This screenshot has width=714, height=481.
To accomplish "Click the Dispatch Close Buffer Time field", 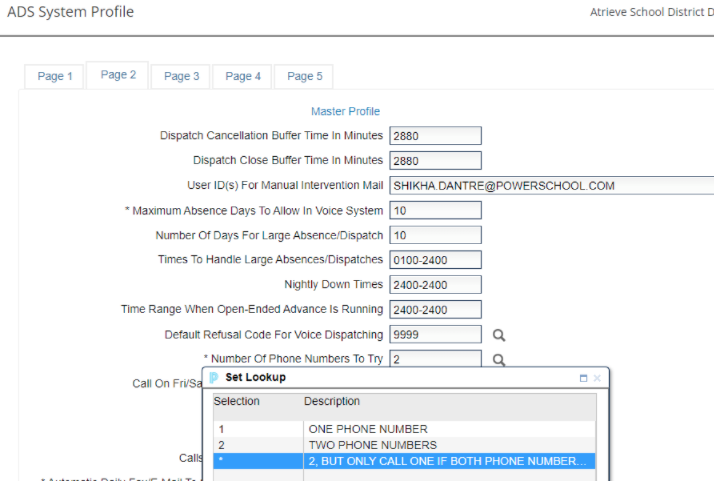I will (435, 161).
